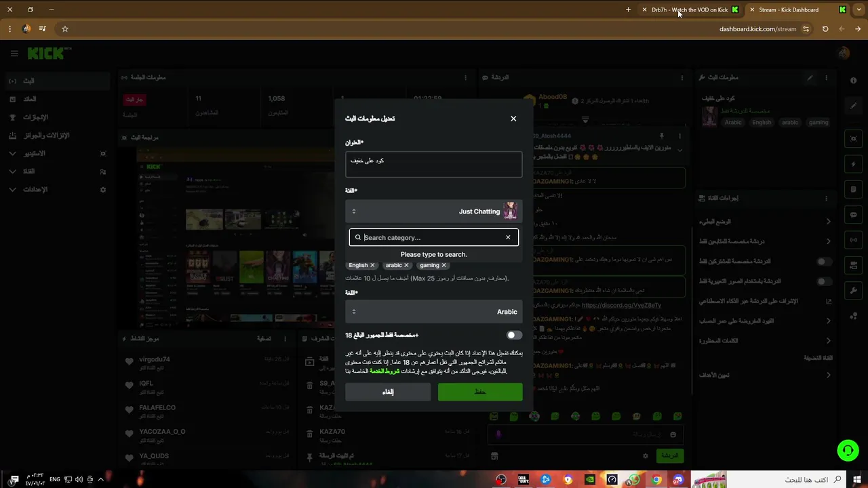This screenshot has width=868, height=488.
Task: Remove the gaming tag
Action: tap(444, 265)
